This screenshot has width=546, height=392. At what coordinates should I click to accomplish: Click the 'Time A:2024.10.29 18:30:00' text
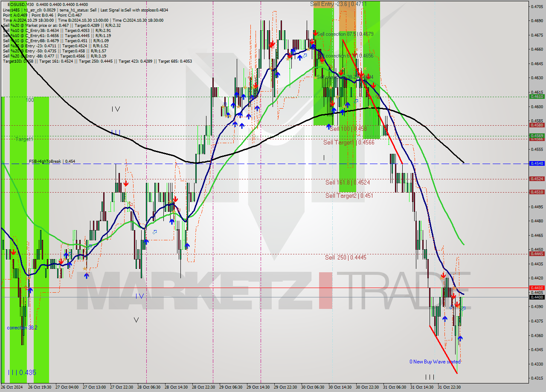(x=28, y=20)
